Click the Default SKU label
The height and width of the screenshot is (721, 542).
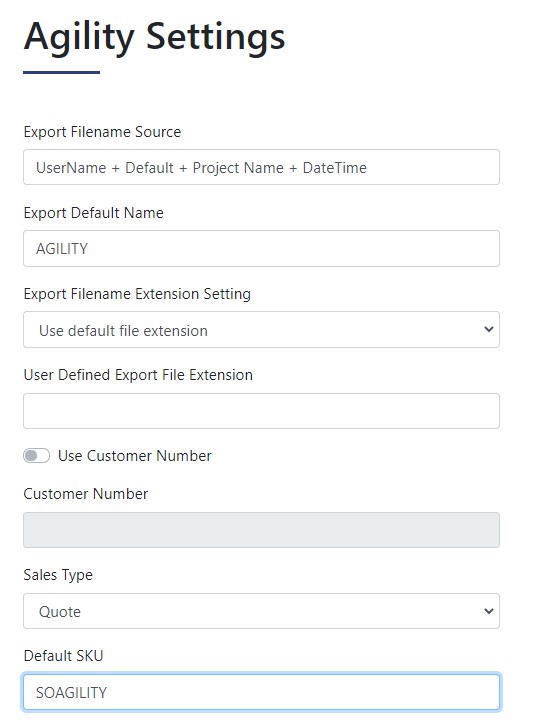63,656
